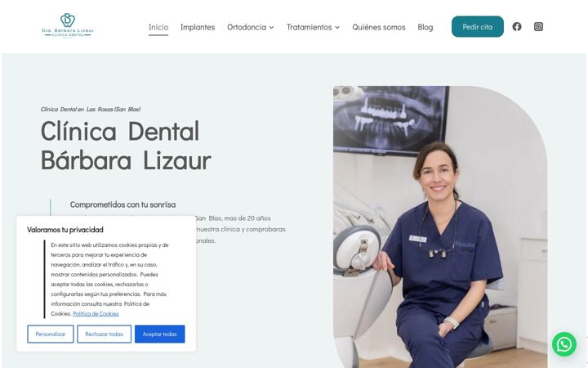Click Aceptar todas cookies button
Image resolution: width=588 pixels, height=368 pixels.
coord(159,334)
